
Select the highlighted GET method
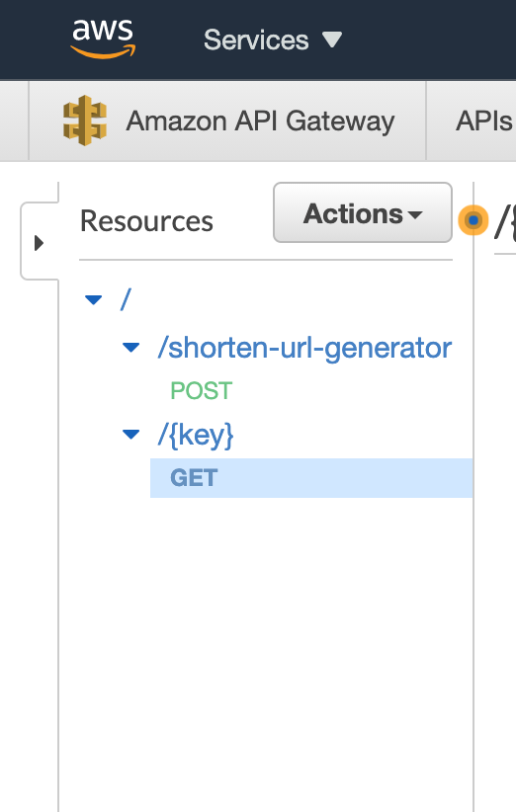(311, 478)
